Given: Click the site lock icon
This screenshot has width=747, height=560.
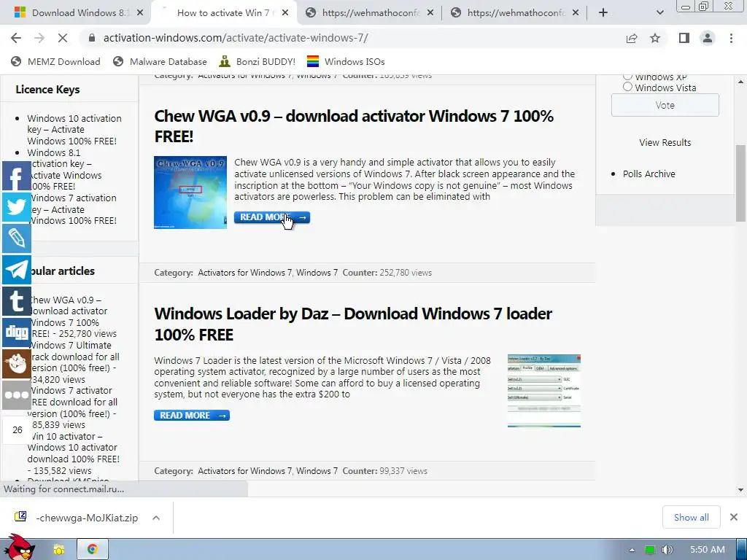Looking at the screenshot, I should click(x=92, y=38).
